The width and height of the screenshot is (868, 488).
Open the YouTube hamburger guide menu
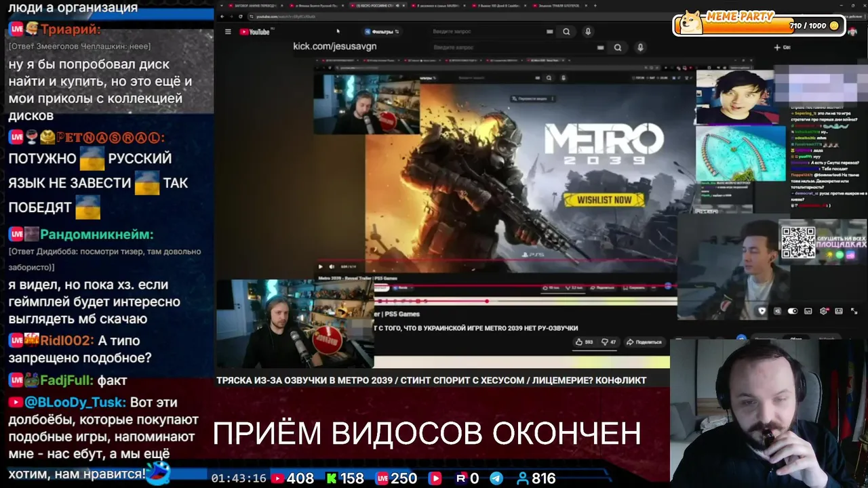pos(228,32)
